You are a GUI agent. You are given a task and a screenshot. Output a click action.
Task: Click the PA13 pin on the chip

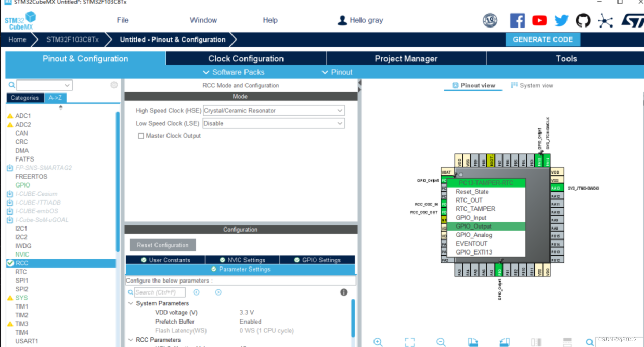(x=557, y=188)
